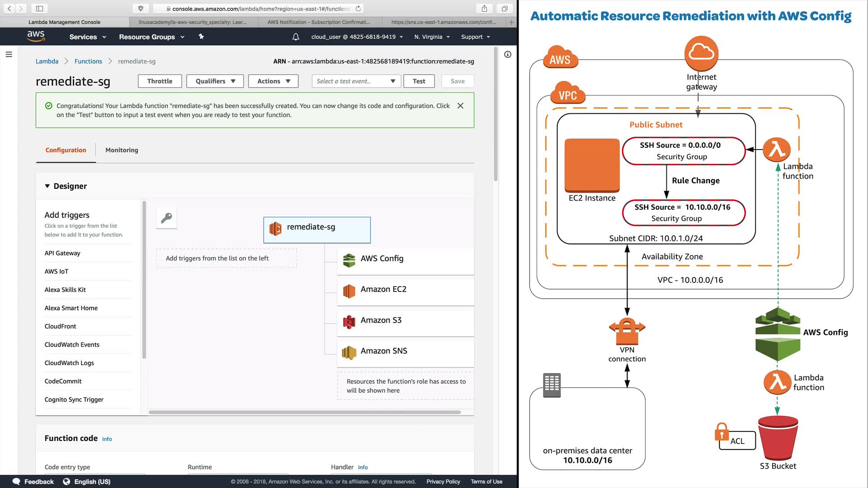This screenshot has width=868, height=488.
Task: Click the Designer horizontal scrollbar
Action: point(304,412)
